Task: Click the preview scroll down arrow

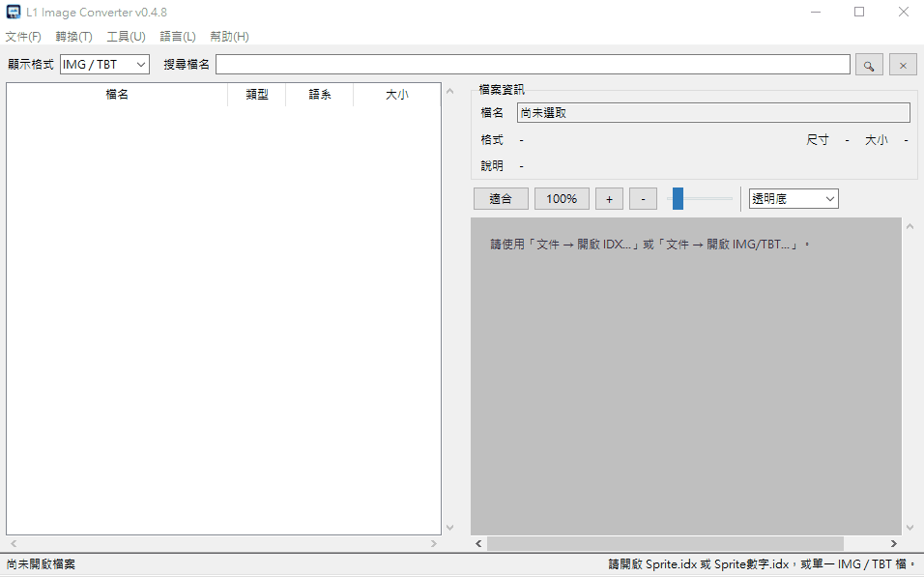Action: (910, 528)
